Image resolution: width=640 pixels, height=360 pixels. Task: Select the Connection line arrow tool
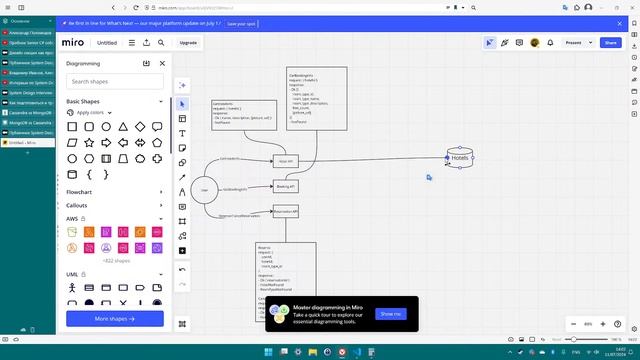(x=182, y=178)
